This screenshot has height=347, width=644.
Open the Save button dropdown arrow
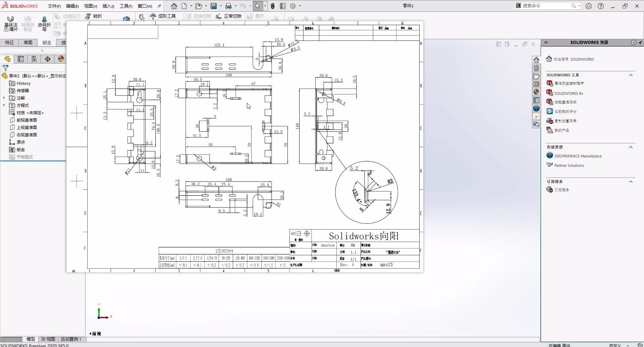(220, 6)
